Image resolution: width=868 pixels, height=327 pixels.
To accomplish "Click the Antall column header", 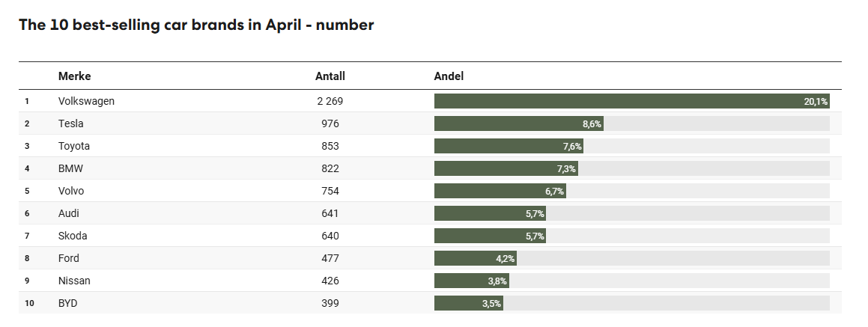I will click(330, 76).
